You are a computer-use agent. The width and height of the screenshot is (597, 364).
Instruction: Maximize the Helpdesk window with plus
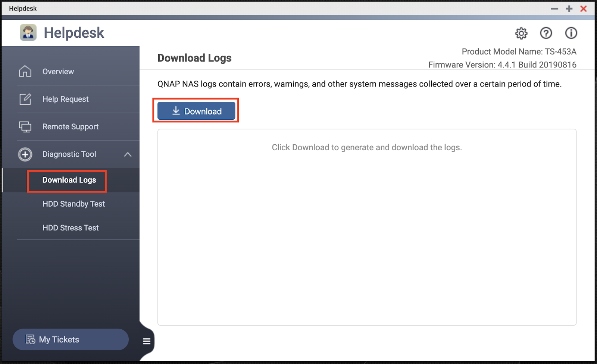point(569,9)
